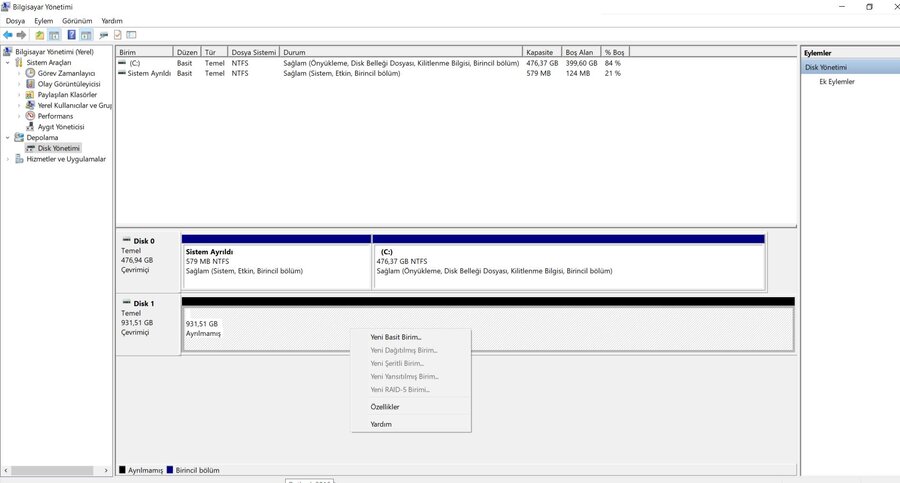Toggle the Show/Hide Console Tree toolbar icon
This screenshot has height=483, width=900.
(x=54, y=35)
